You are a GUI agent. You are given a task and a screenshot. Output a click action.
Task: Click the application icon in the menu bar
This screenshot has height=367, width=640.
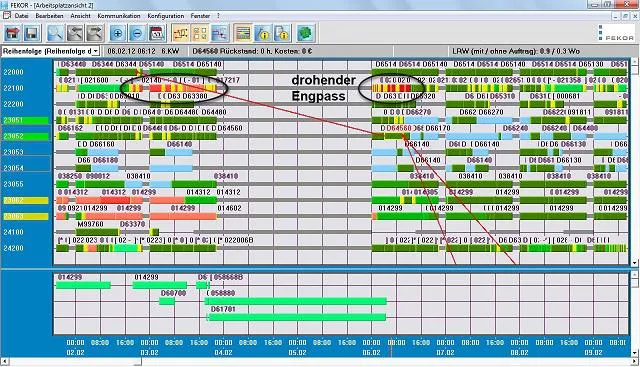tap(7, 16)
